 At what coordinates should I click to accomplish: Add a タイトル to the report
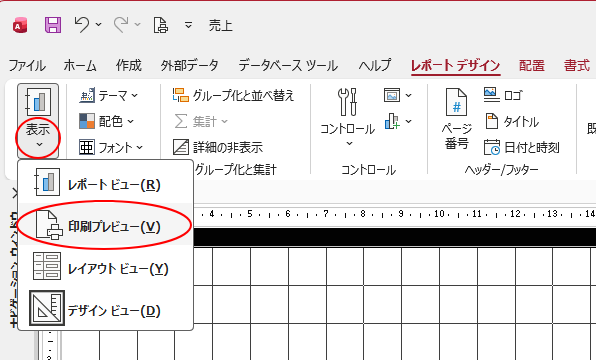click(x=512, y=121)
